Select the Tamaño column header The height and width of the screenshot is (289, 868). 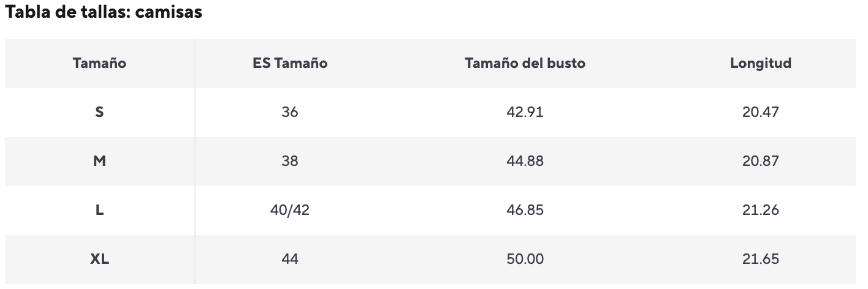click(99, 63)
